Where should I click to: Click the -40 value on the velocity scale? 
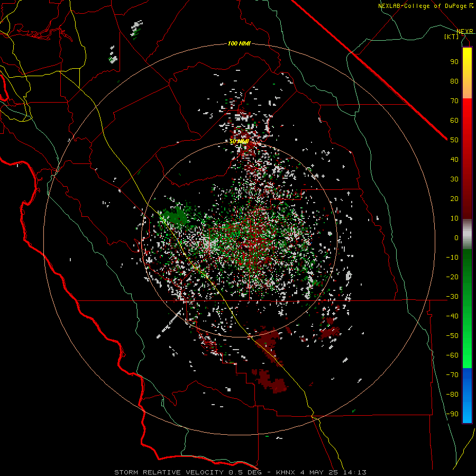click(452, 316)
